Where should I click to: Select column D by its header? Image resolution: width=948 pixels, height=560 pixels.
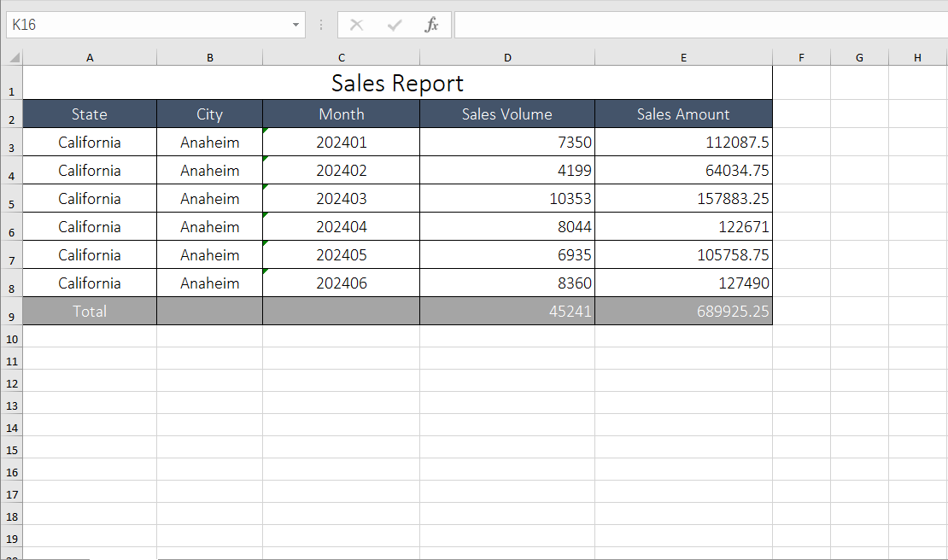click(507, 58)
